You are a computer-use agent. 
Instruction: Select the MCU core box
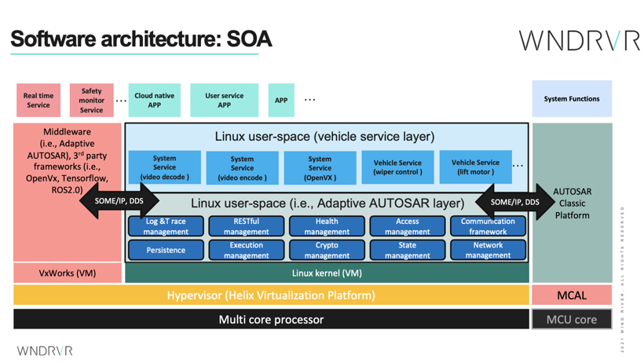point(572,320)
